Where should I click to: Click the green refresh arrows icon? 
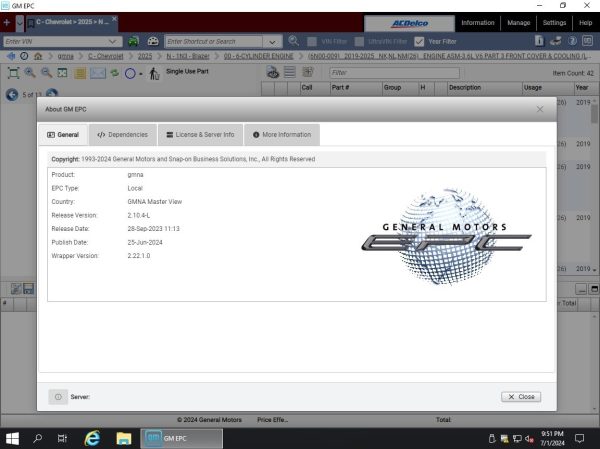click(x=114, y=73)
